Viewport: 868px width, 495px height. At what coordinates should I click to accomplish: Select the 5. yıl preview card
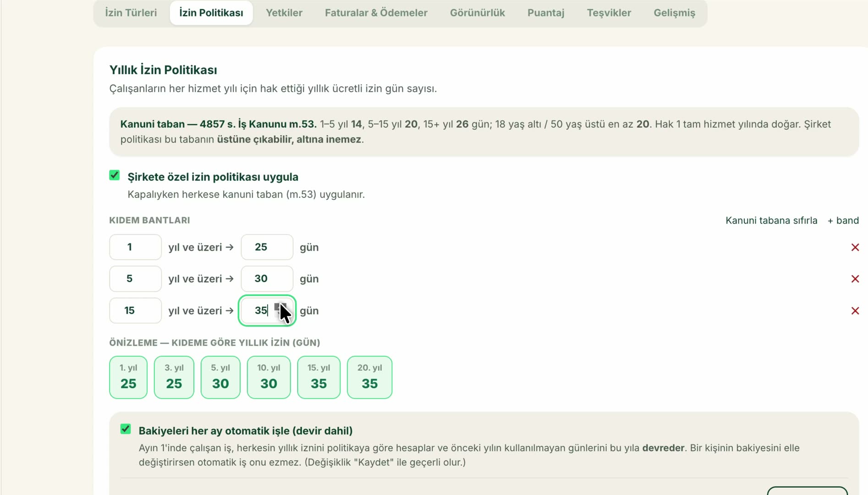[220, 377]
